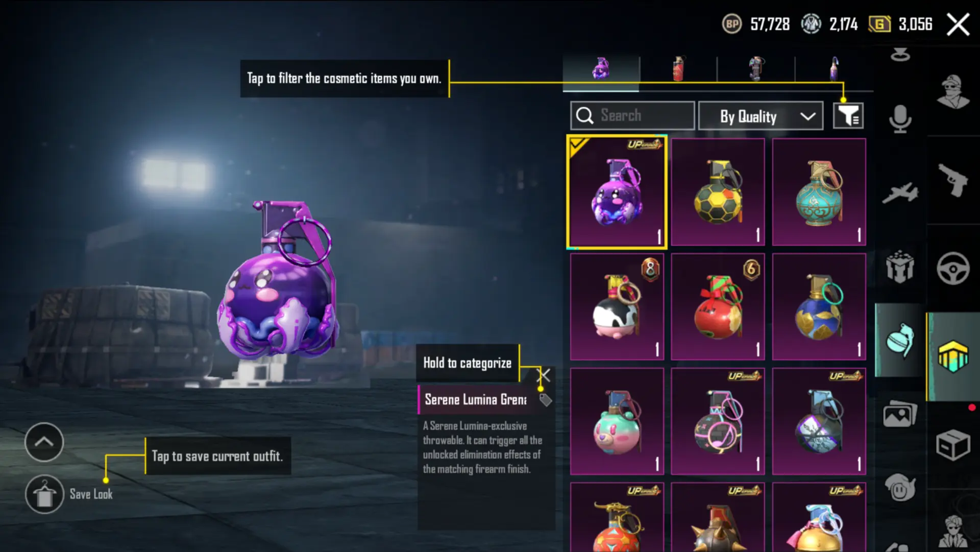Select the soccer ball grenade skin

(x=718, y=192)
